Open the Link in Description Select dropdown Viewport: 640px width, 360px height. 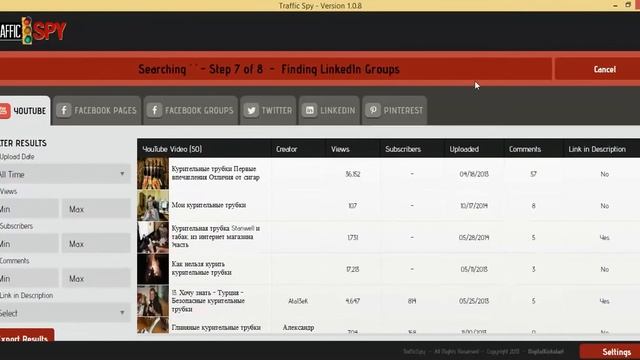click(x=64, y=313)
